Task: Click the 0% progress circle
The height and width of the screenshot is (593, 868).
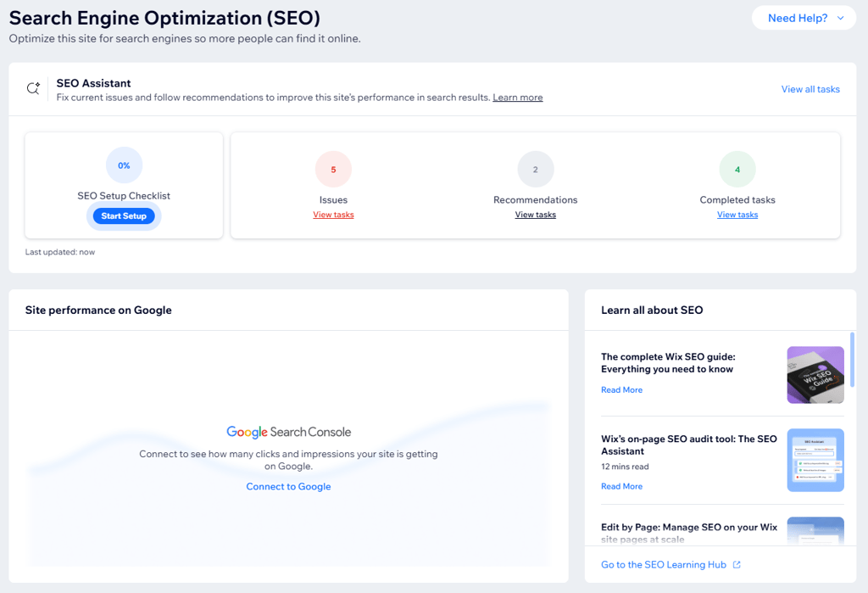Action: [x=124, y=165]
